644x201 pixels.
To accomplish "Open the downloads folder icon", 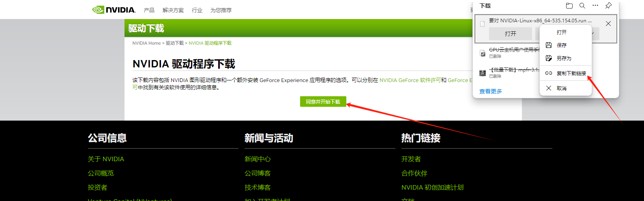I will (569, 6).
